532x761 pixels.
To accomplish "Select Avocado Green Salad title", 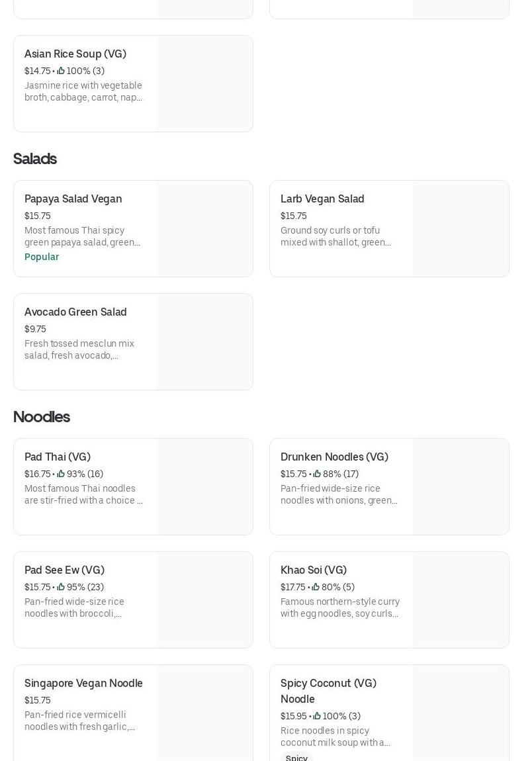I will tap(75, 312).
